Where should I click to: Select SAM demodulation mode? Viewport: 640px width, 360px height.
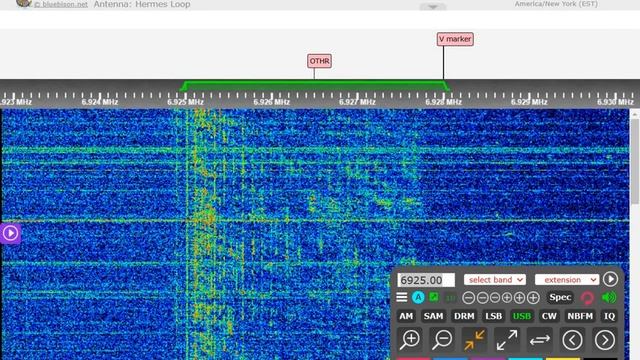pyautogui.click(x=433, y=316)
